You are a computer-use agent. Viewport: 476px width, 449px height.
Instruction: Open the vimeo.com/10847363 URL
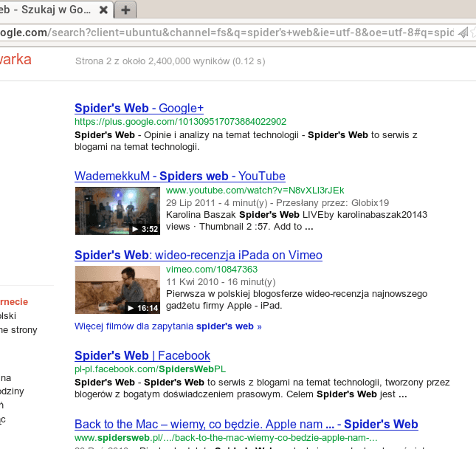[212, 270]
